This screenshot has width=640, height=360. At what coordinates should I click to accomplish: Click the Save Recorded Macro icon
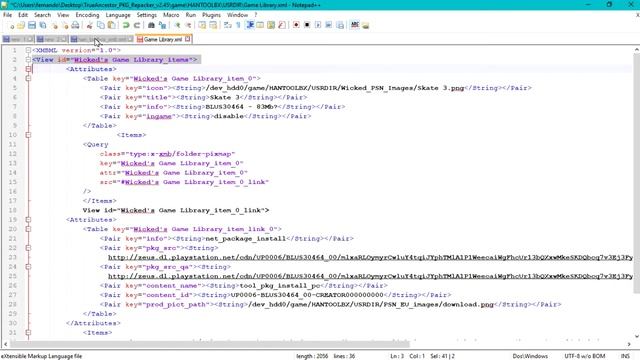[340, 25]
